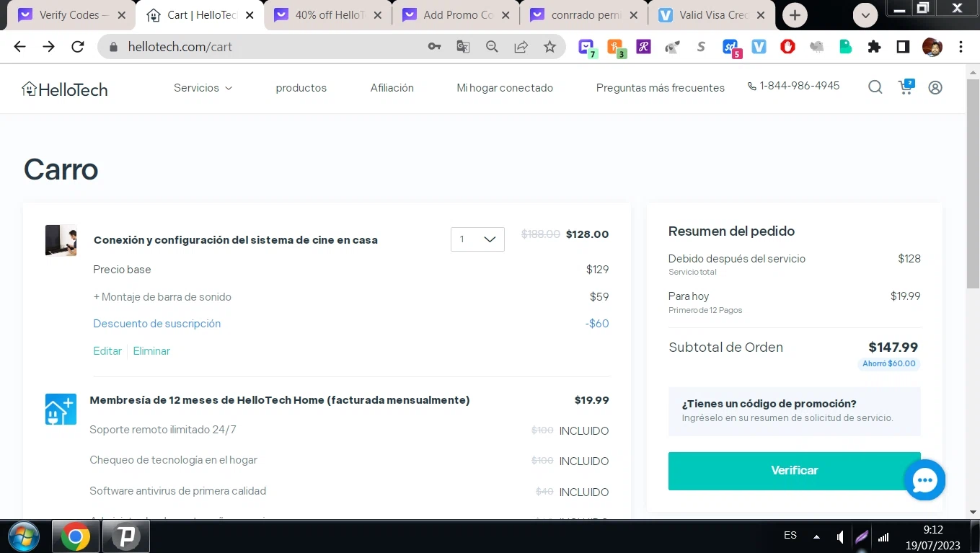Viewport: 980px width, 553px height.
Task: Go back to the previous browser page
Action: [x=19, y=47]
